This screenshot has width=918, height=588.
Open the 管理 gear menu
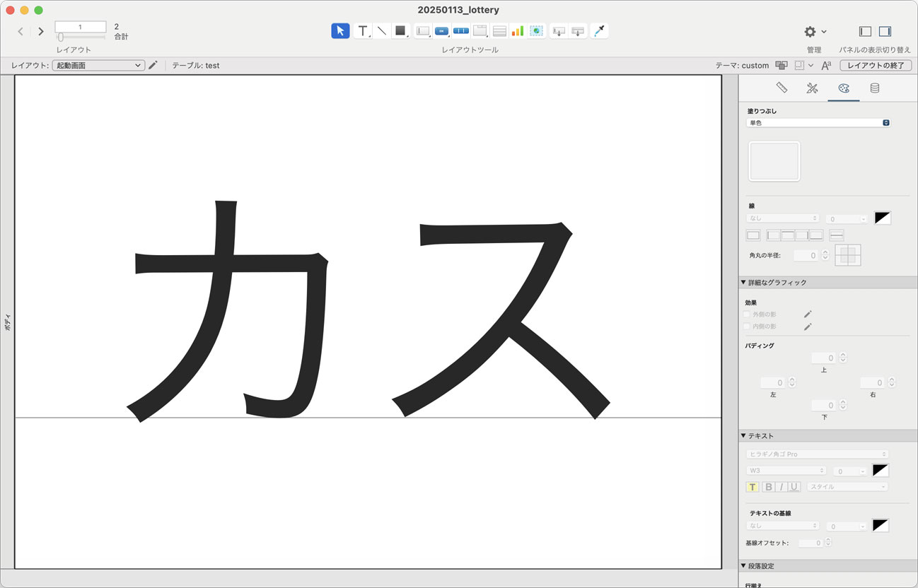[815, 32]
